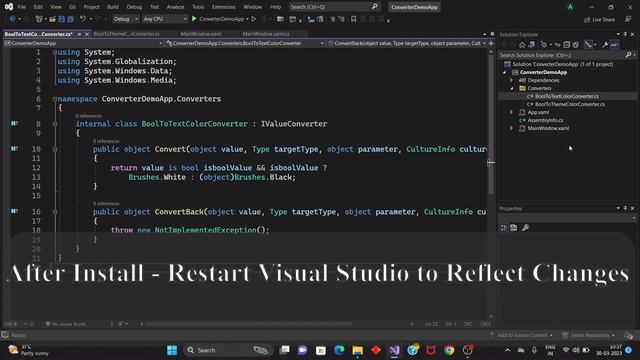The height and width of the screenshot is (360, 640).
Task: Click the Undo arrow in toolbar
Action: coord(83,19)
